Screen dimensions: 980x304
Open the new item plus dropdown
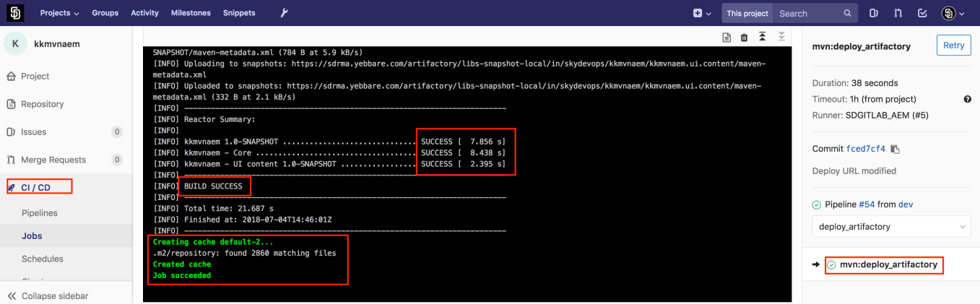click(702, 13)
